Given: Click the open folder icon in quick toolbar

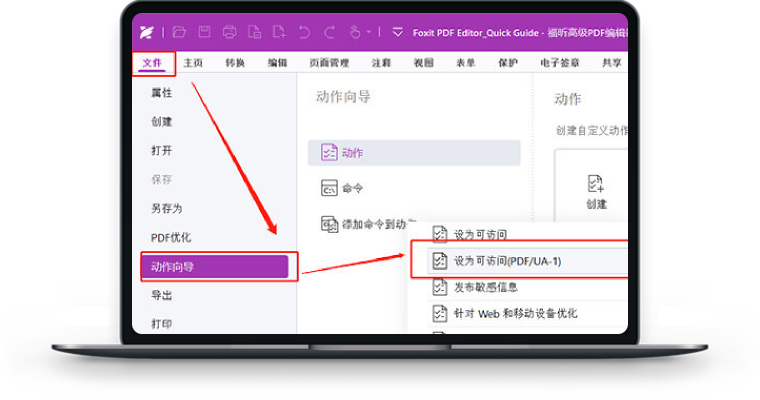Looking at the screenshot, I should pos(179,32).
